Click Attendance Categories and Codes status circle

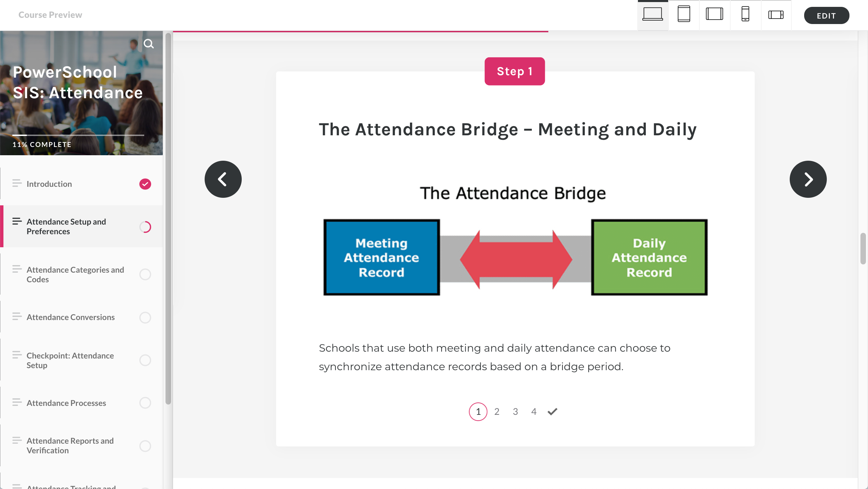[145, 274]
